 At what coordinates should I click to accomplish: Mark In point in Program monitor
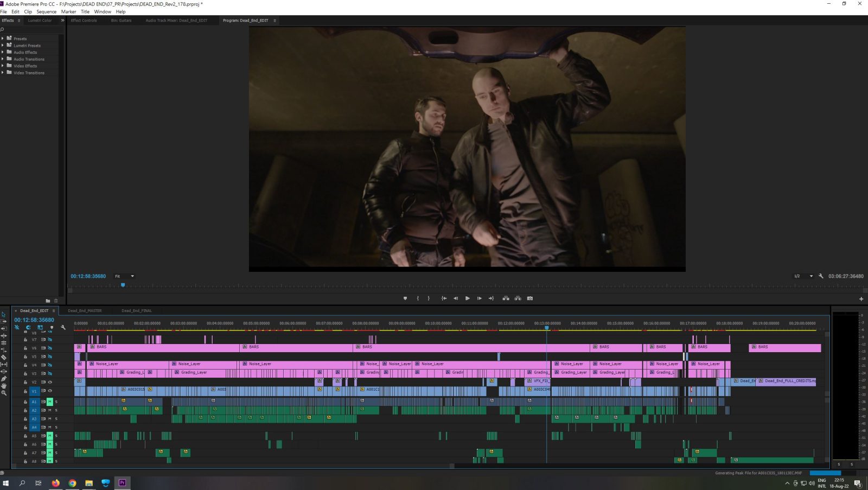pos(418,298)
